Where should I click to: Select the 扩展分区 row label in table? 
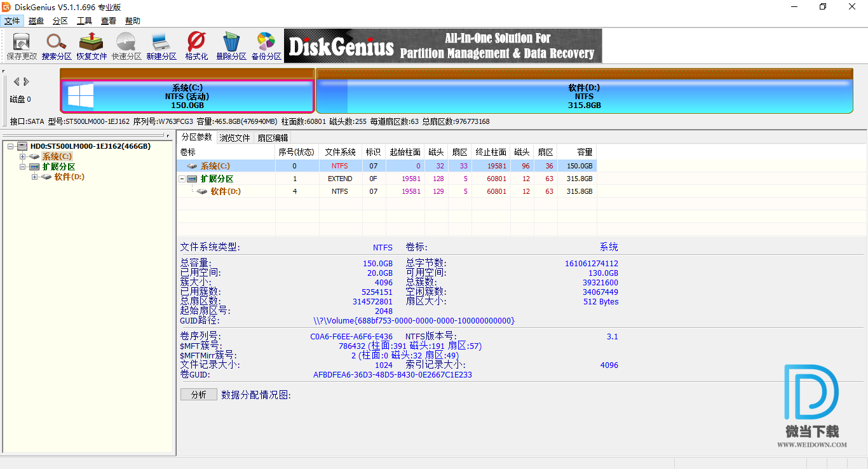click(217, 179)
